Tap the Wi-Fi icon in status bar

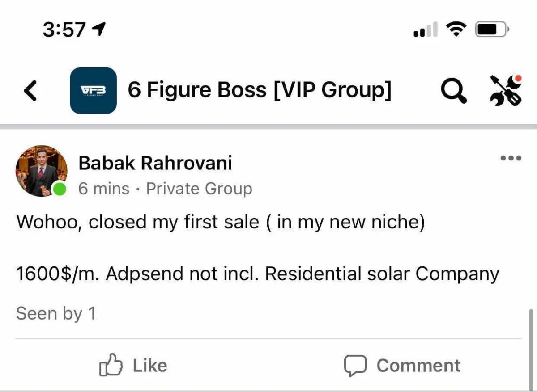[x=456, y=30]
